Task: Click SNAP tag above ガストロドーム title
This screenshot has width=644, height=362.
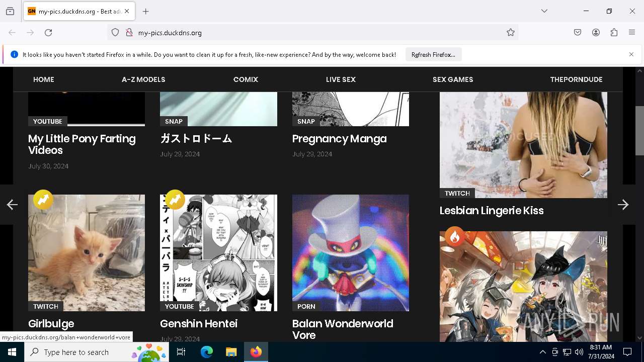Action: 174,121
